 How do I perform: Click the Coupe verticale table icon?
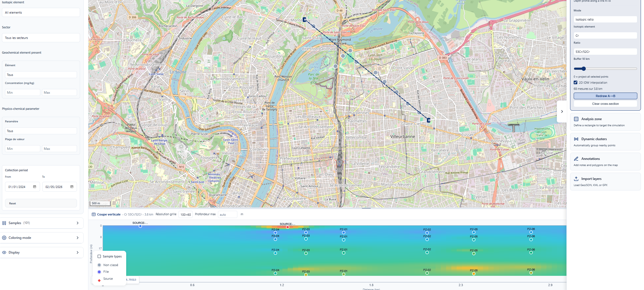94,214
